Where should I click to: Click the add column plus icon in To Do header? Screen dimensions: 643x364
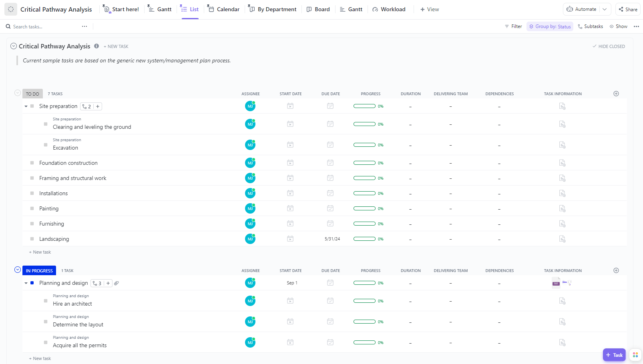[616, 94]
